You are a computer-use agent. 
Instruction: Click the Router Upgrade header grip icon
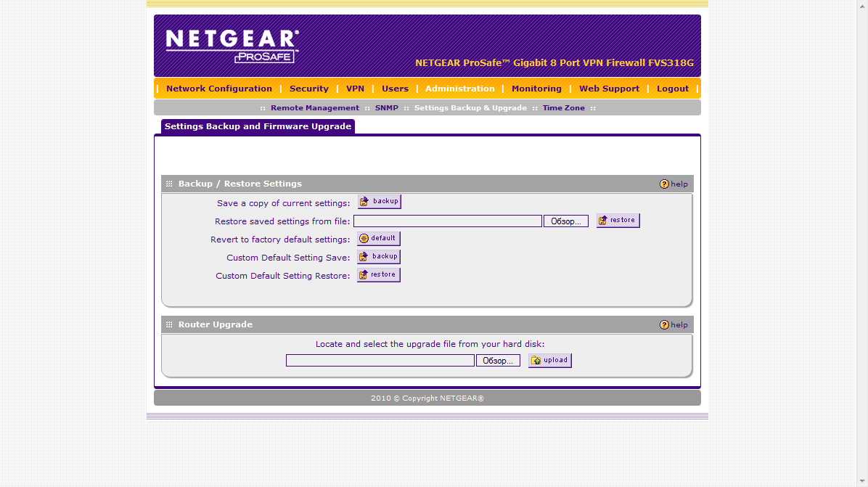tap(169, 325)
